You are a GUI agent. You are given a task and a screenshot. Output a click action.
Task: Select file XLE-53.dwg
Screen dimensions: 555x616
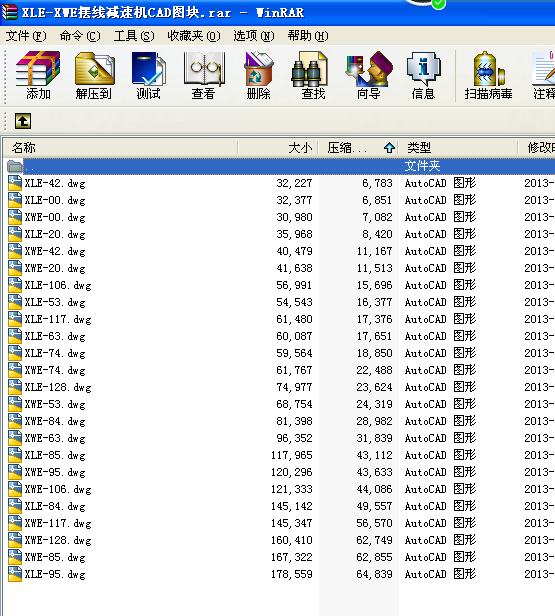coord(55,302)
